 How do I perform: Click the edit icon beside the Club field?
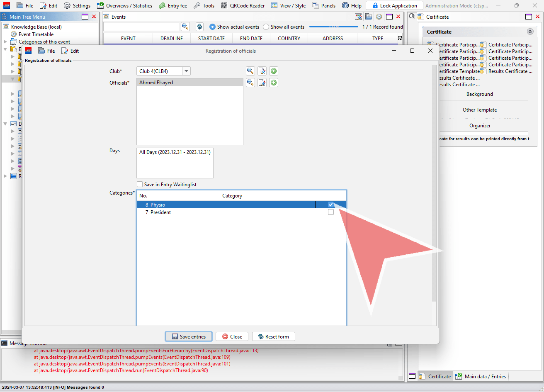(262, 71)
